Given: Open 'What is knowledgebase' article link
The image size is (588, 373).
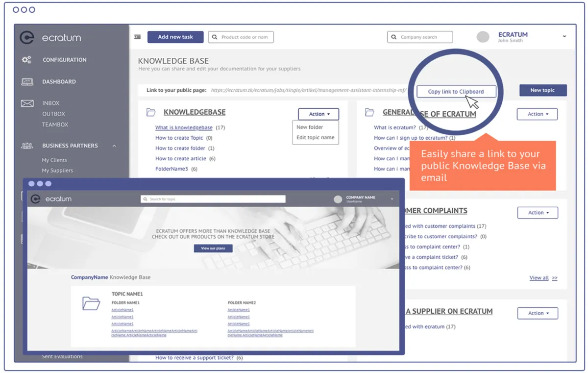Looking at the screenshot, I should coord(184,127).
